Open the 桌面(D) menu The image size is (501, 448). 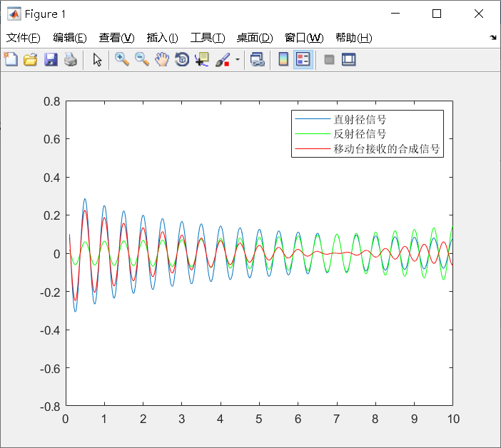[255, 38]
